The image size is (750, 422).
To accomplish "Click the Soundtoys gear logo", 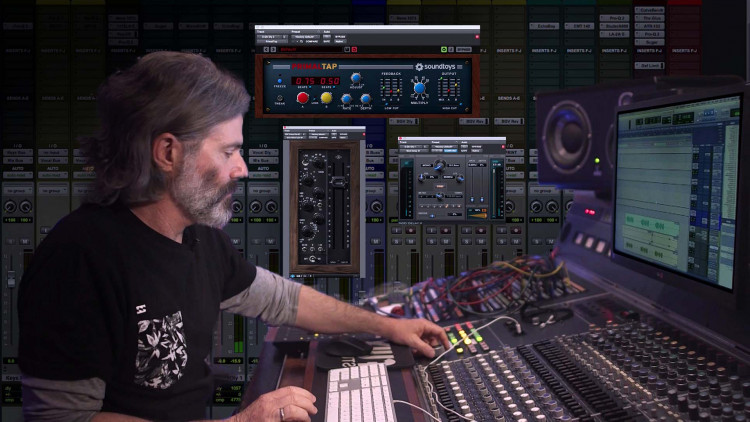I will point(419,67).
